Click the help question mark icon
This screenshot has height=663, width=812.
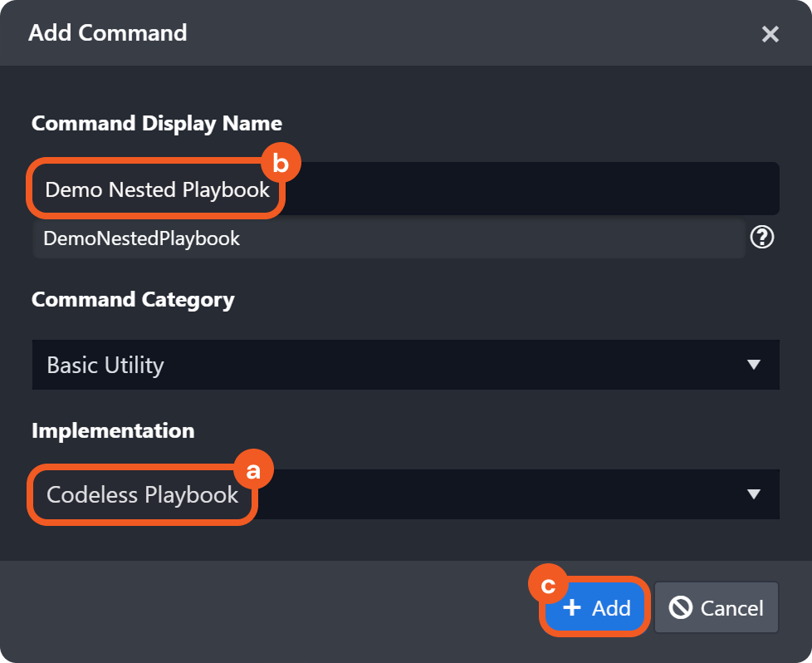click(761, 238)
